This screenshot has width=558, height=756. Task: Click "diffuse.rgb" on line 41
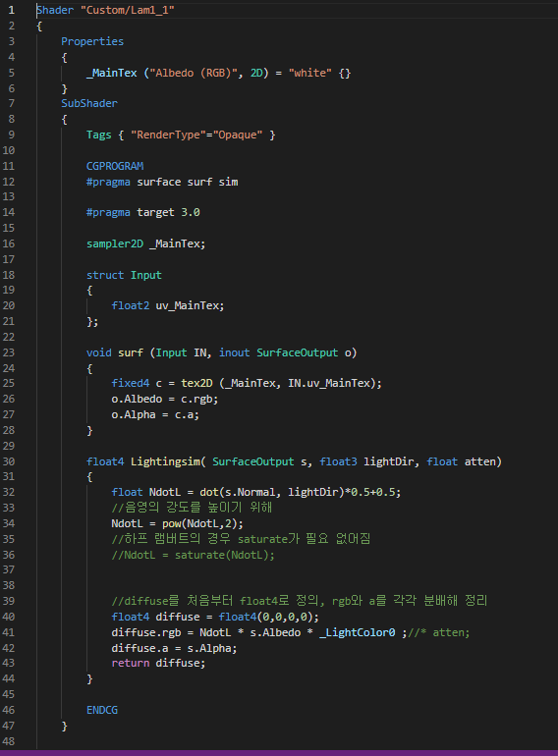pos(146,632)
